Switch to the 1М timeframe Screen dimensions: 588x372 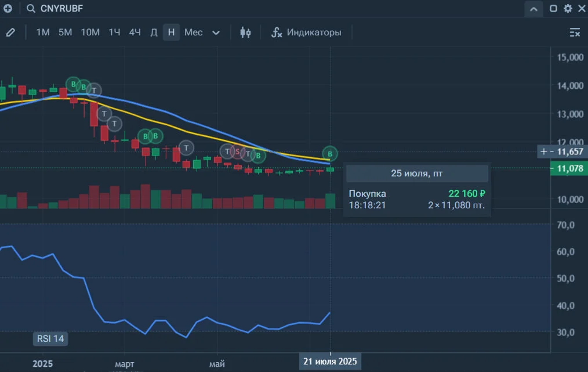(43, 32)
